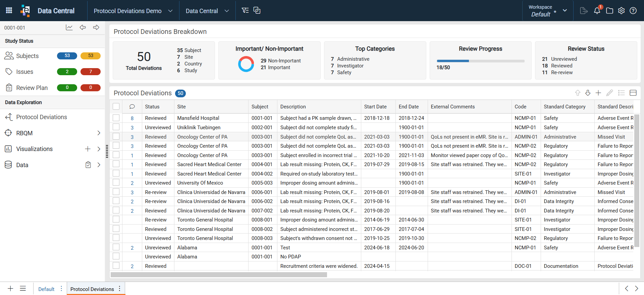Go to next subject arrow

(96, 28)
